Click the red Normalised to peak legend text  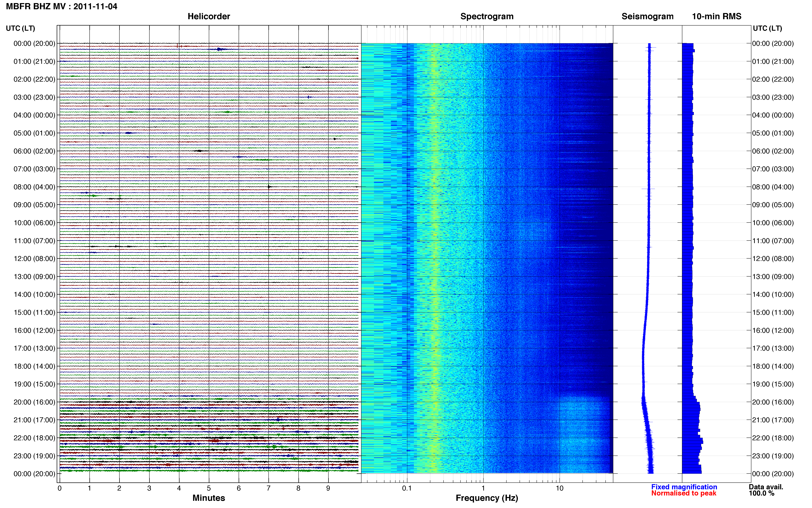[684, 493]
